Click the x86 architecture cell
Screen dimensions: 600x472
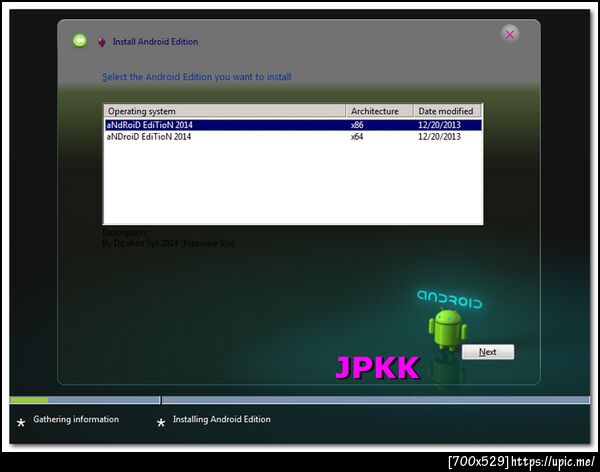click(x=357, y=125)
